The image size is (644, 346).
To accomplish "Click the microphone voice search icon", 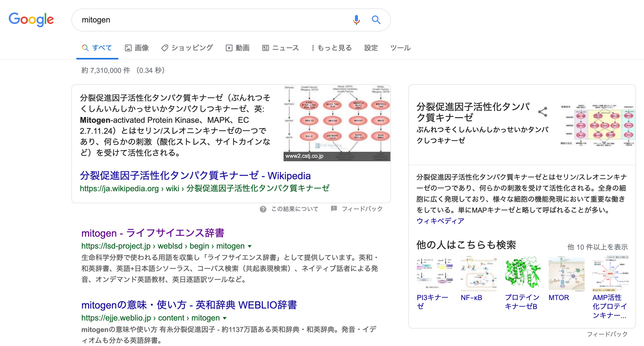I will [x=356, y=20].
